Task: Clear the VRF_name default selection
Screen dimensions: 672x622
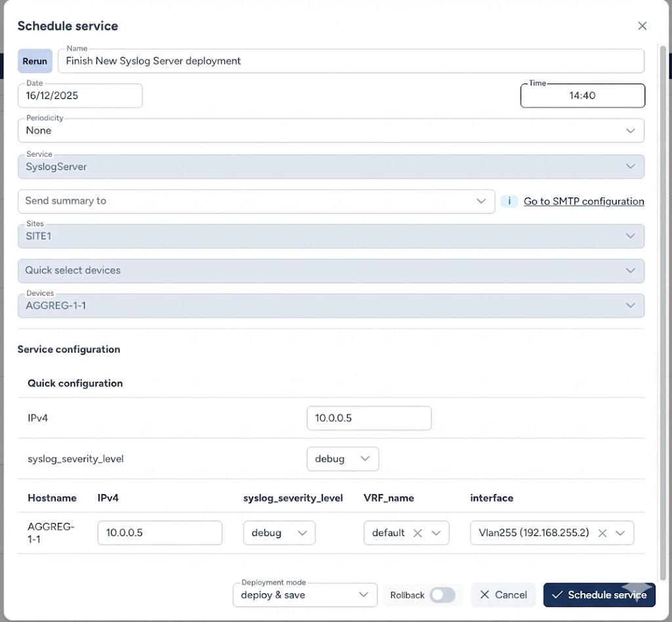Action: 417,533
